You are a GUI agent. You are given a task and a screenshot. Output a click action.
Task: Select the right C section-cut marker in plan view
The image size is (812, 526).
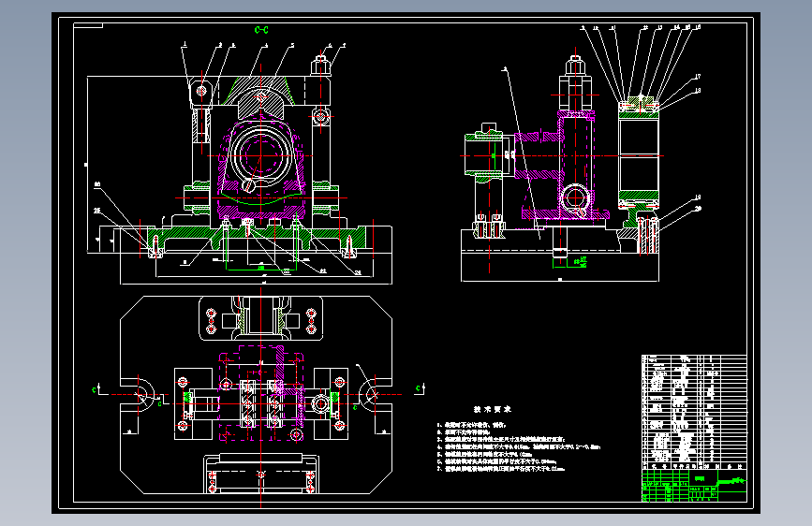click(419, 388)
